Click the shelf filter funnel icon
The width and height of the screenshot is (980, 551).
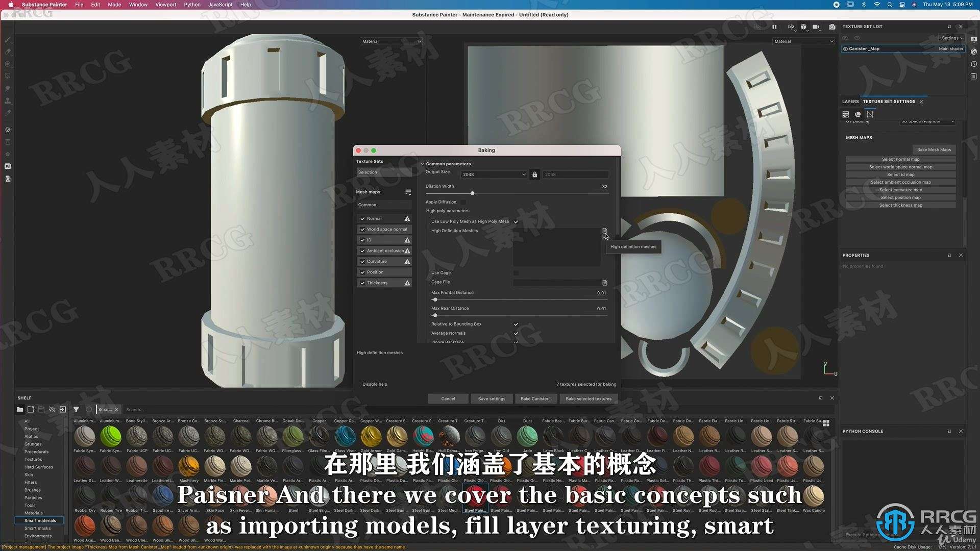point(76,409)
